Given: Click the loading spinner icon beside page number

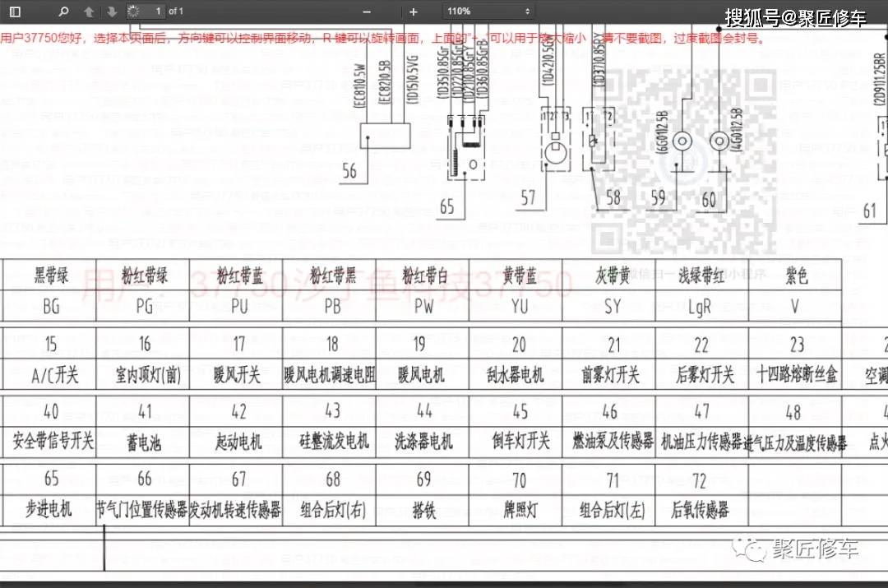Looking at the screenshot, I should point(132,11).
